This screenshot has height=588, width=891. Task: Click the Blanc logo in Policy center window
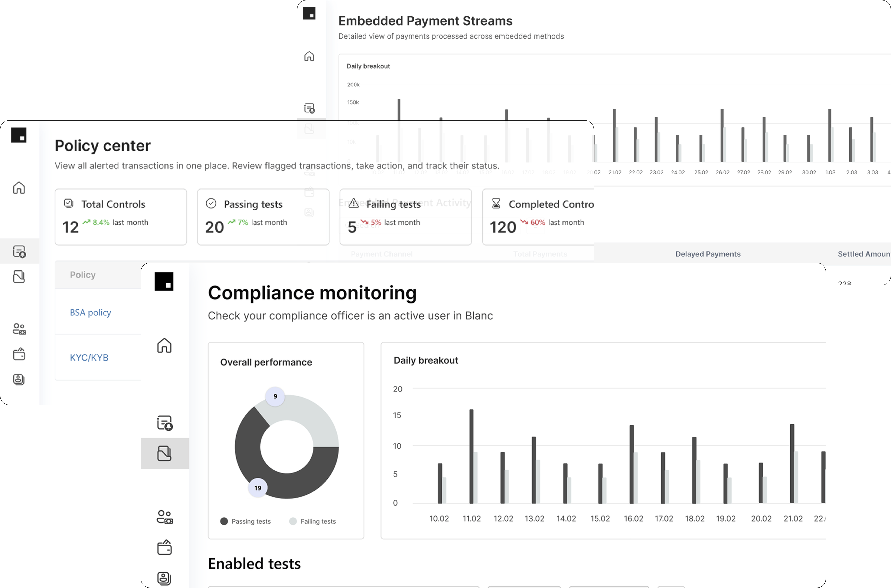click(19, 135)
